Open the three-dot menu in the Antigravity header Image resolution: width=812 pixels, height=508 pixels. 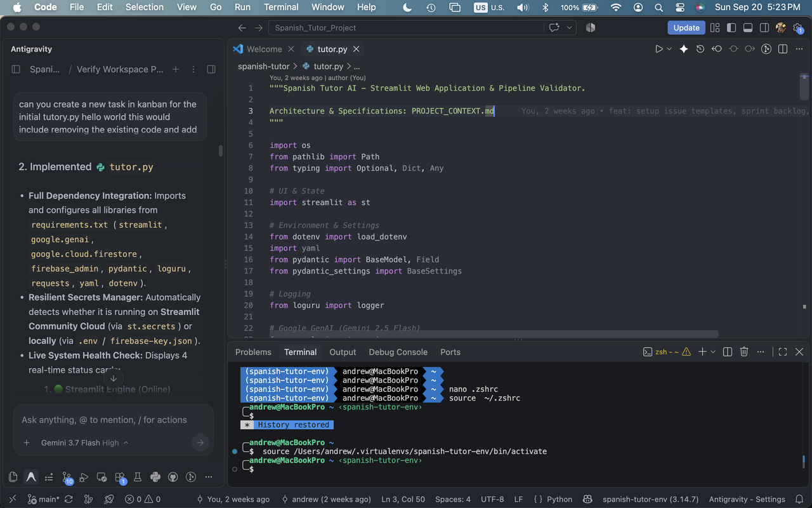pos(193,69)
